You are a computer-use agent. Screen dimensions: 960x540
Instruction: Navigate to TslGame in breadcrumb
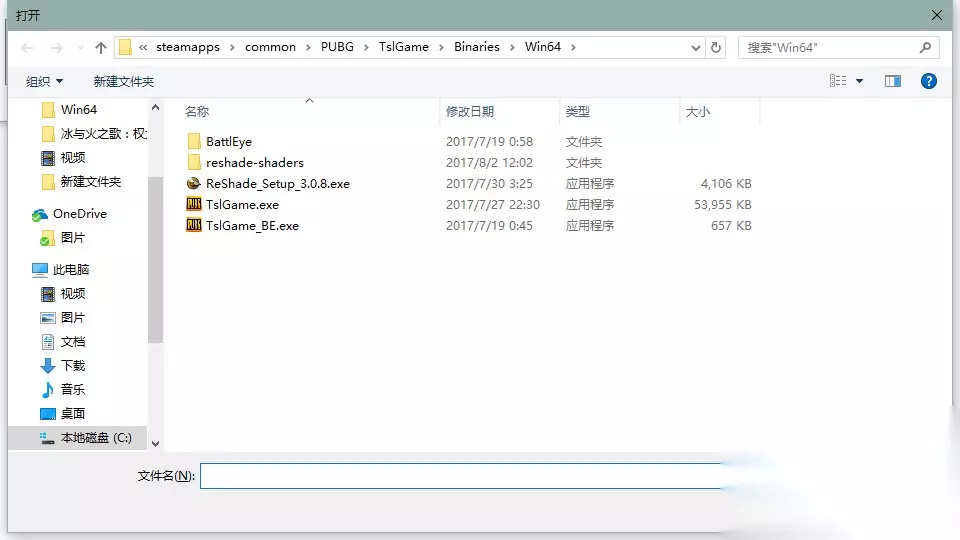[403, 47]
